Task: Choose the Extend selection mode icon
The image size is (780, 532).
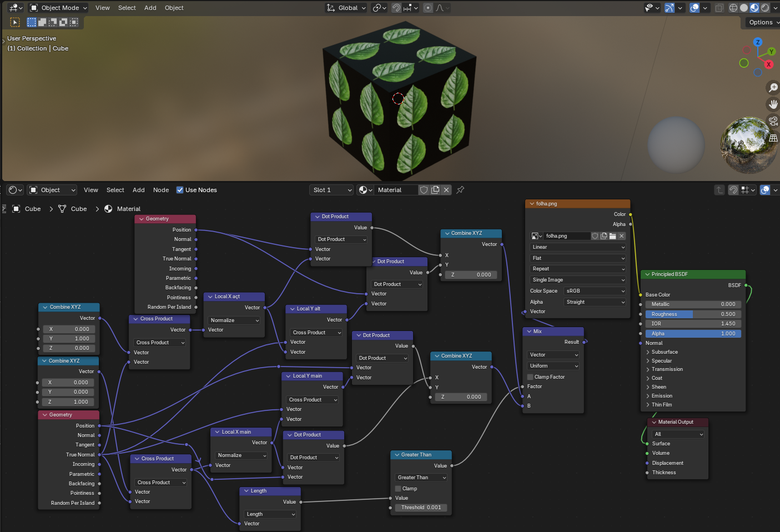Action: pyautogui.click(x=42, y=22)
